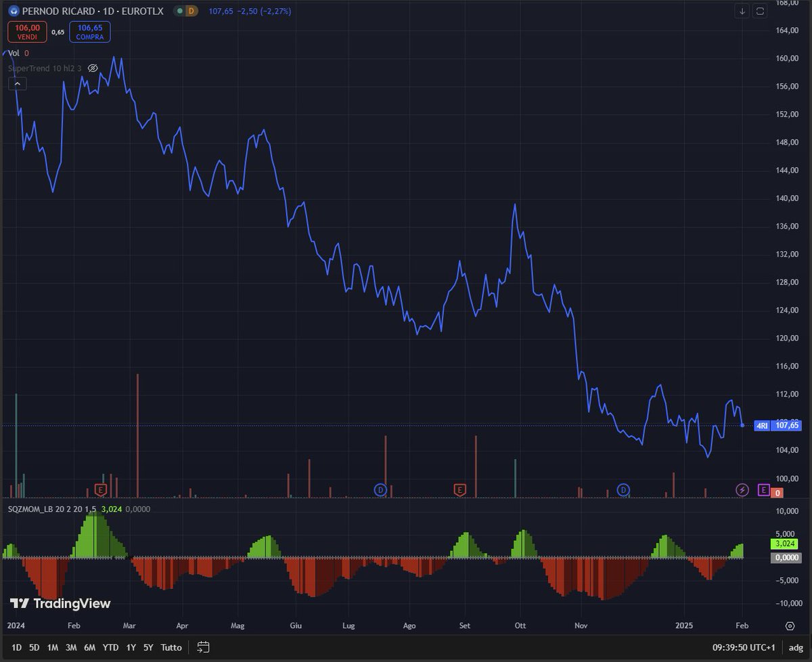Open timezone menu showing 09:39:50 UTC+1
The width and height of the screenshot is (812, 662).
pyautogui.click(x=744, y=647)
